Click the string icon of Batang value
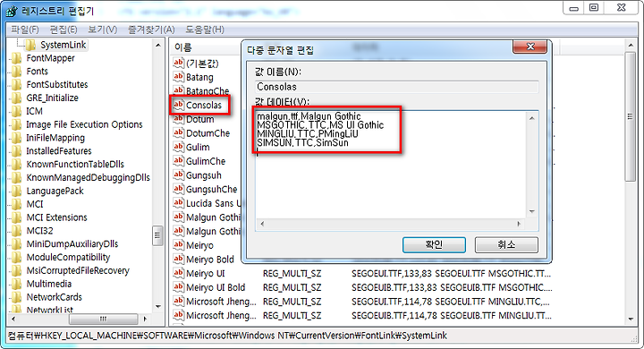Screen dimensions: 644x349 click(x=178, y=76)
